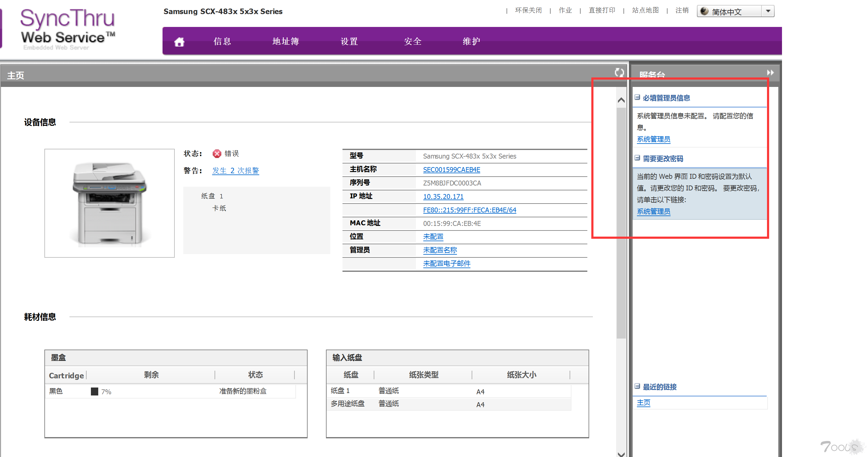Collapse the 最近的链接 section

(x=637, y=386)
